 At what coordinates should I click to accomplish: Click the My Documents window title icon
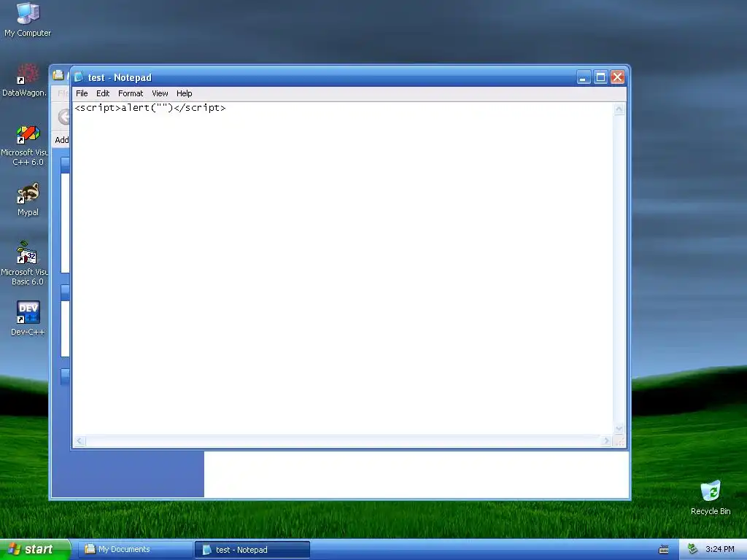point(58,75)
